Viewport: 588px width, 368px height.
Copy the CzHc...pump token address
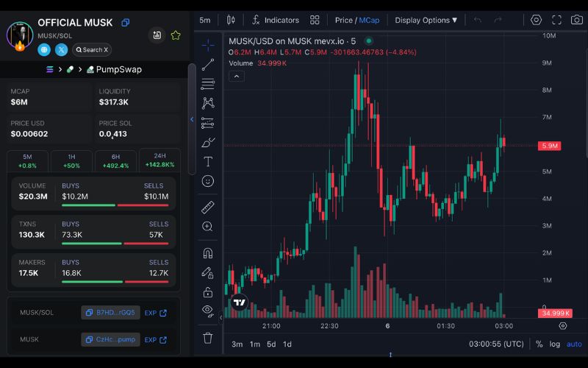[x=111, y=339]
